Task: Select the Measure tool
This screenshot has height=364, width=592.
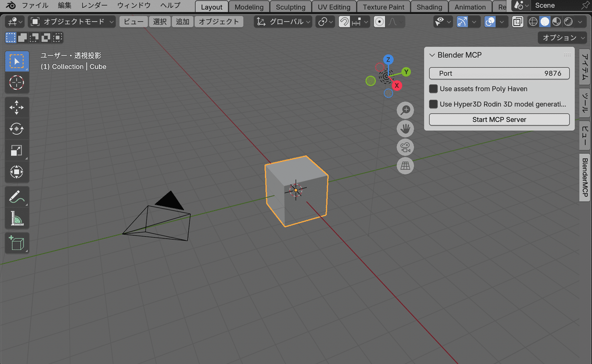Action: click(17, 218)
